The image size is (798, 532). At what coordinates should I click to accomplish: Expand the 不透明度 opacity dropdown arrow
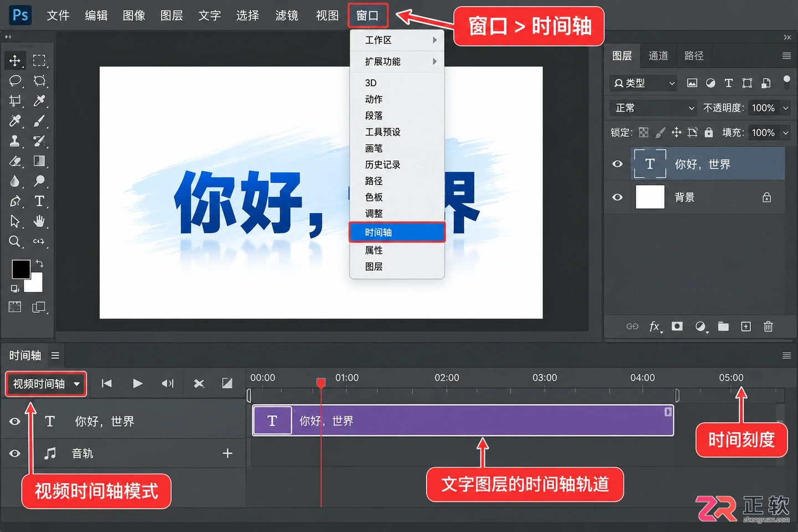point(785,108)
